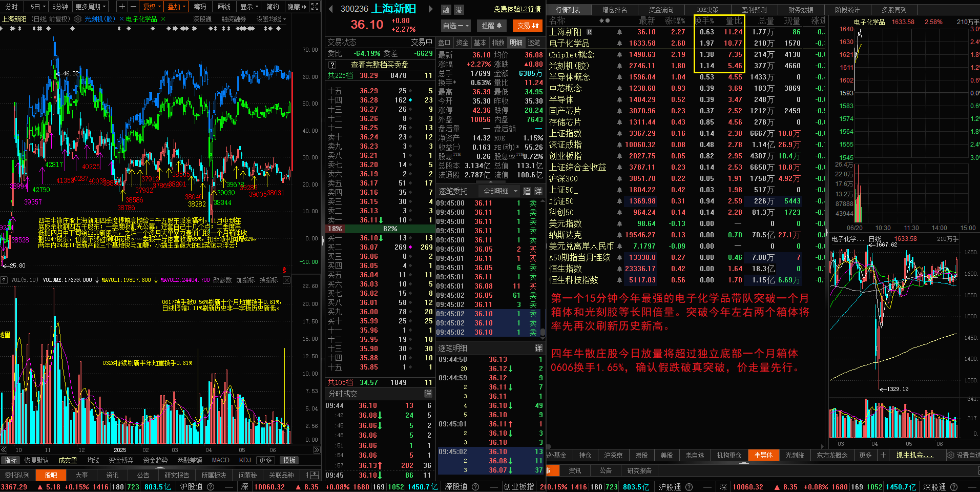The height and width of the screenshot is (492, 980).
Task: Open the 自选 watchlist dropdown
Action: pyautogui.click(x=456, y=25)
